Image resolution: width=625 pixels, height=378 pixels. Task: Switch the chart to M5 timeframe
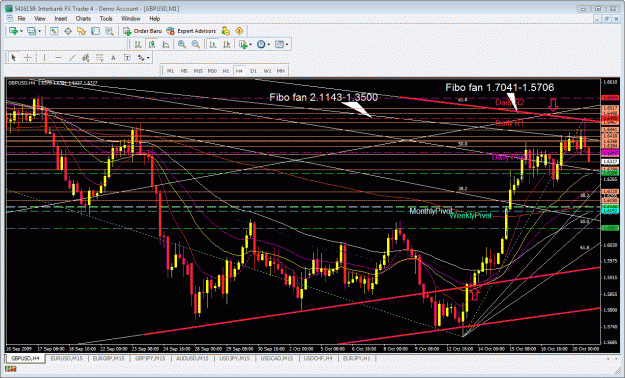click(184, 71)
